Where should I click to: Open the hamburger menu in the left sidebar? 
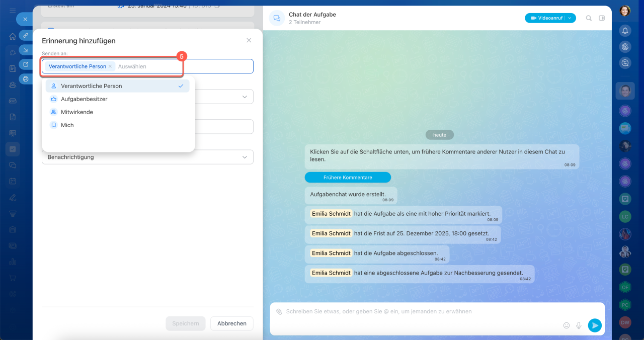coord(12,11)
